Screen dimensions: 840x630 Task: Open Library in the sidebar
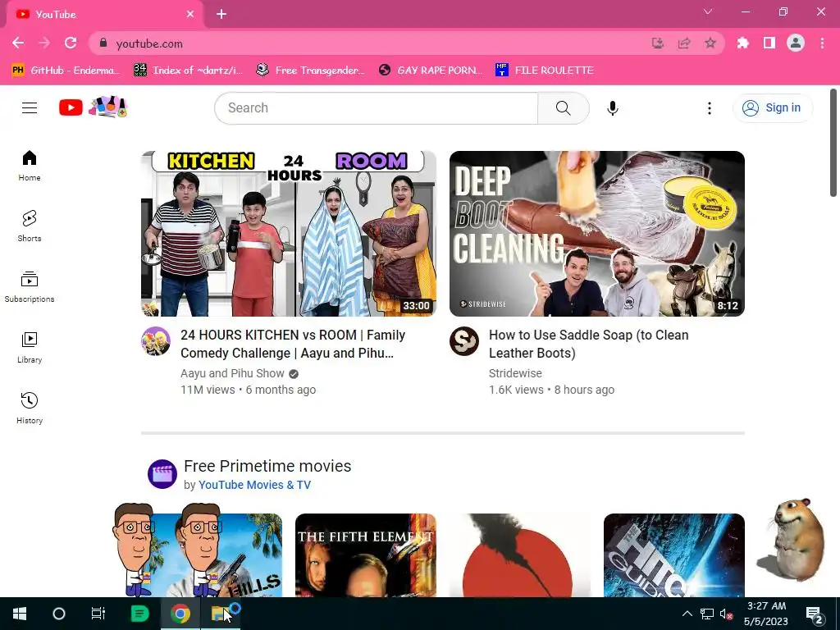(x=30, y=348)
